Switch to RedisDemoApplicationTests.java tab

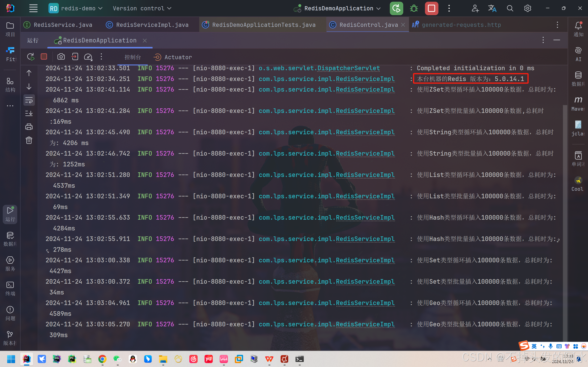click(259, 25)
